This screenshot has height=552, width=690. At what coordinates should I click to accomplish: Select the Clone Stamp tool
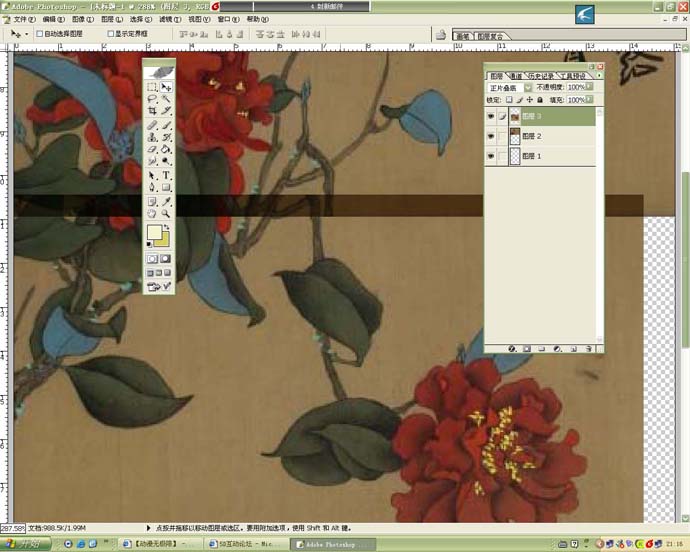(x=152, y=137)
